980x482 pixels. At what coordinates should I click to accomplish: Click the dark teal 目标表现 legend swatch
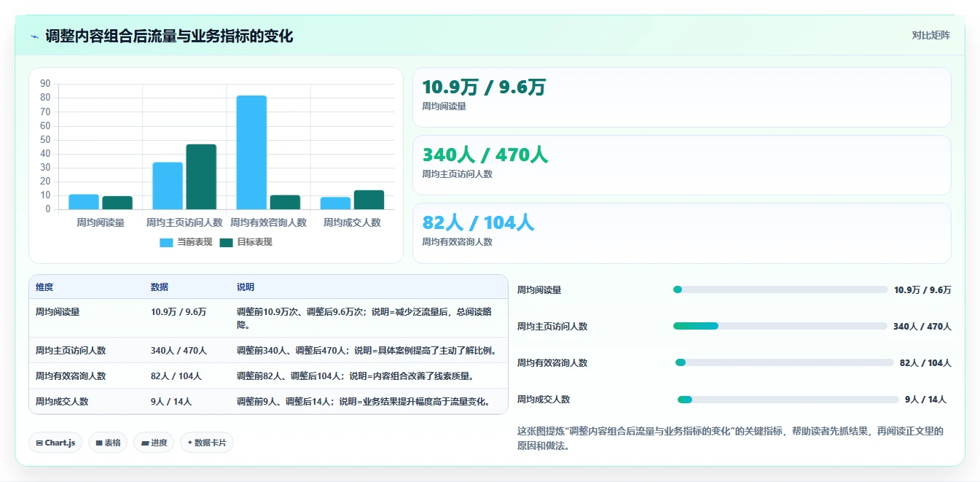pos(226,242)
